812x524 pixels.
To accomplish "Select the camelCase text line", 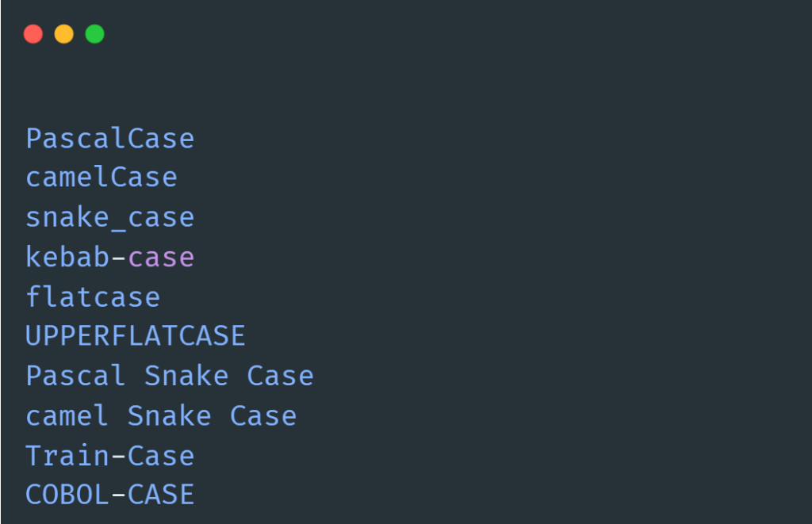I will click(x=101, y=178).
